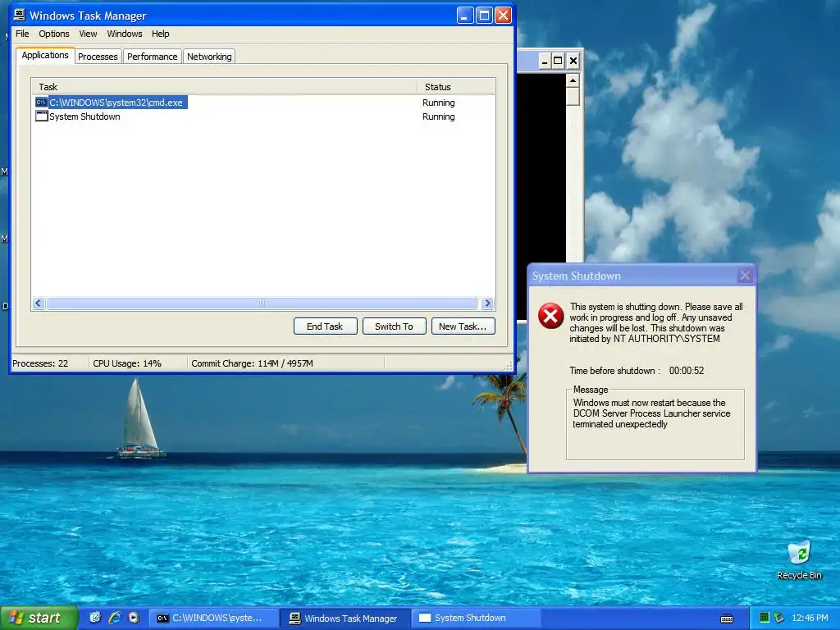Click the End Task button
The width and height of the screenshot is (840, 630).
(x=325, y=326)
